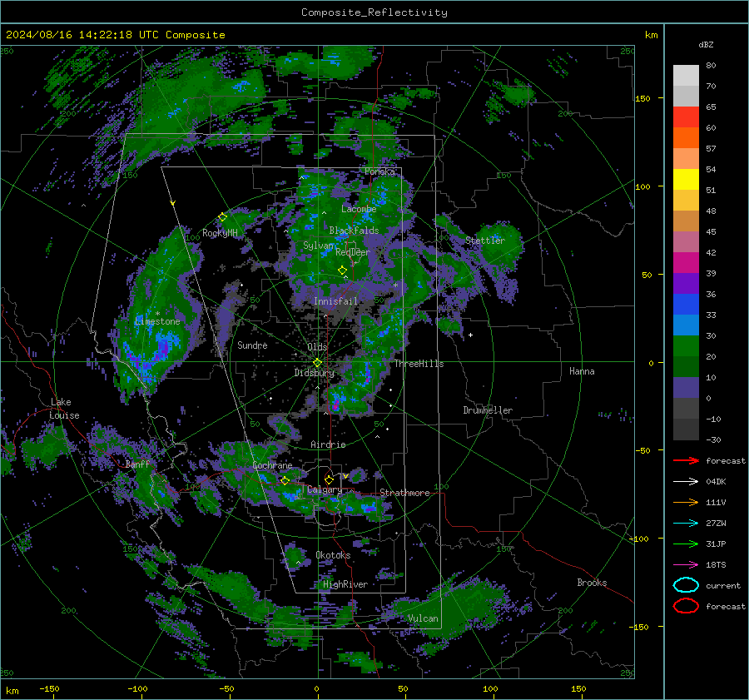
Task: Click the Brooks city label
Action: point(592,583)
